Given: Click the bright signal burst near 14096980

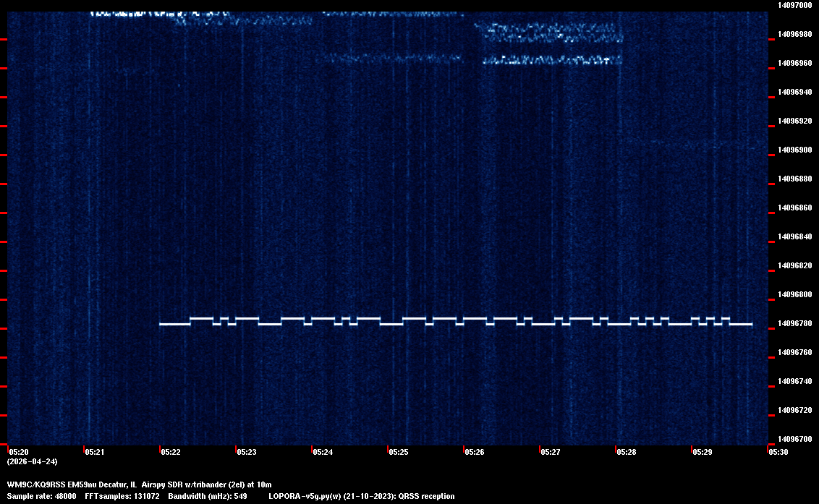Looking at the screenshot, I should [x=550, y=32].
